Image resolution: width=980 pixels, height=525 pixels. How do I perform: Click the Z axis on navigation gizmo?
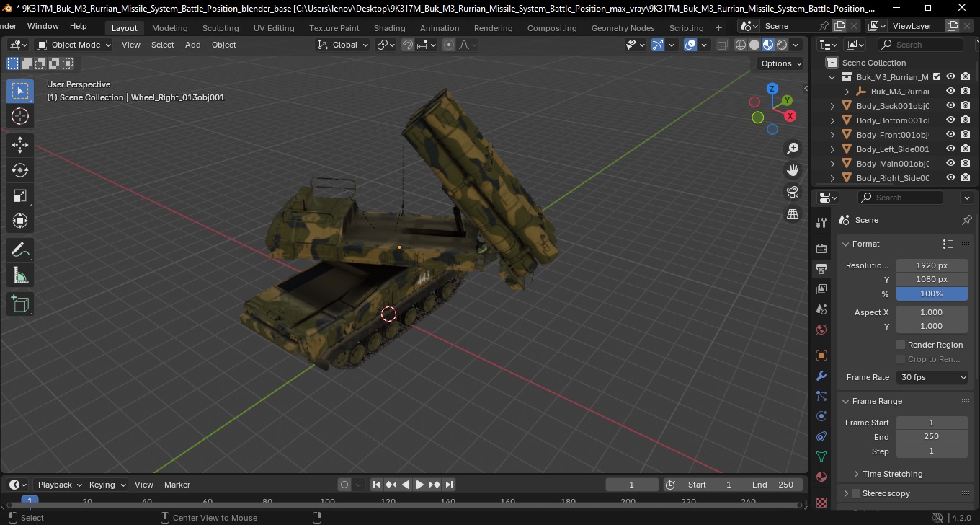772,89
